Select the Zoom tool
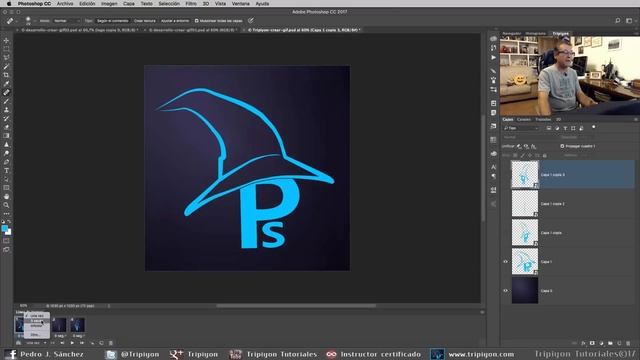This screenshot has width=640, height=360. (6, 205)
